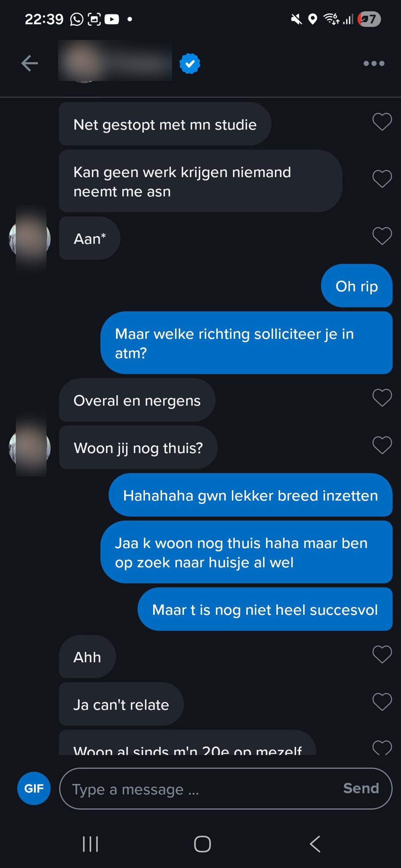Heart the 'Woon jij nog thuis?' message
401x868 pixels.
[x=382, y=445]
